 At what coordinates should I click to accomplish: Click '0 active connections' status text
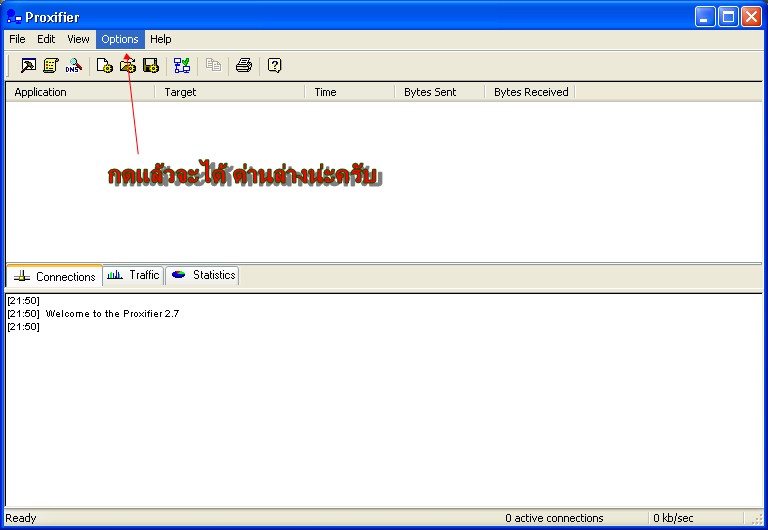click(x=554, y=518)
